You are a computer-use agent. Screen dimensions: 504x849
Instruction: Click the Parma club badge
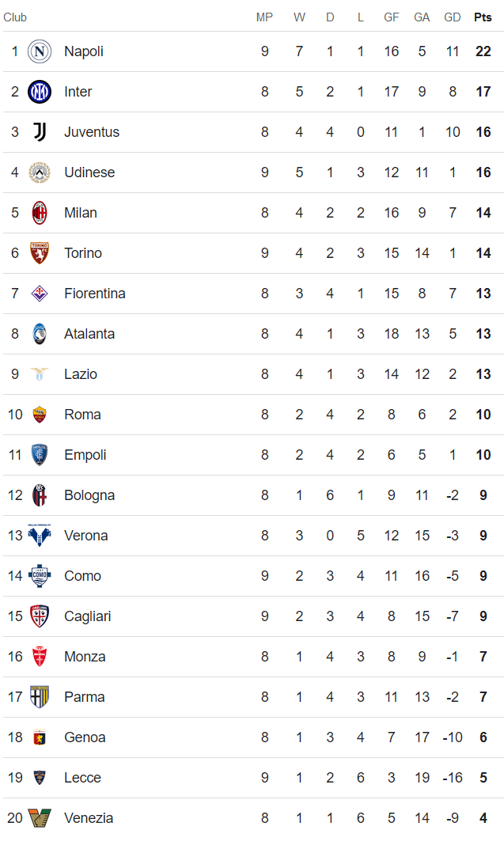click(x=40, y=697)
